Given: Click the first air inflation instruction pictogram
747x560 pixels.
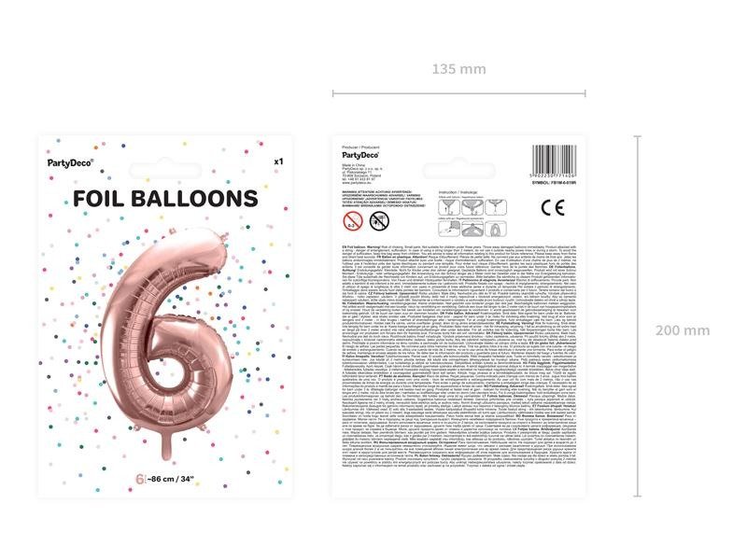Looking at the screenshot, I should tap(449, 229).
